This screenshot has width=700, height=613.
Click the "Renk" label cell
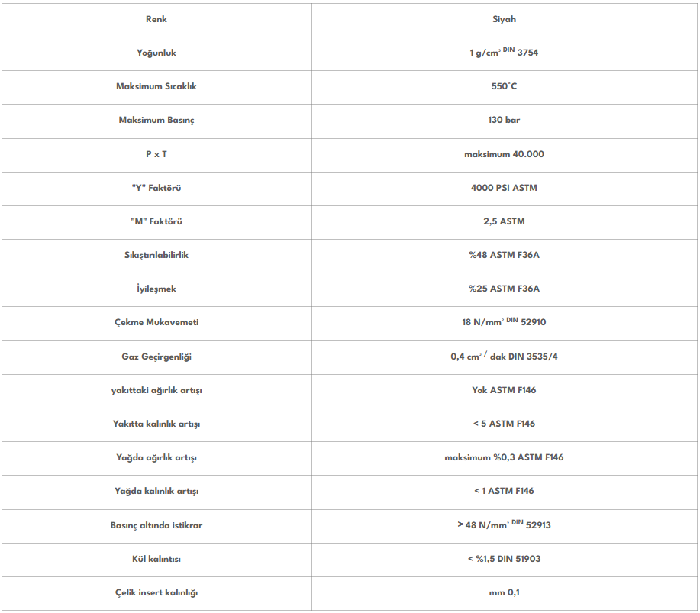[156, 19]
